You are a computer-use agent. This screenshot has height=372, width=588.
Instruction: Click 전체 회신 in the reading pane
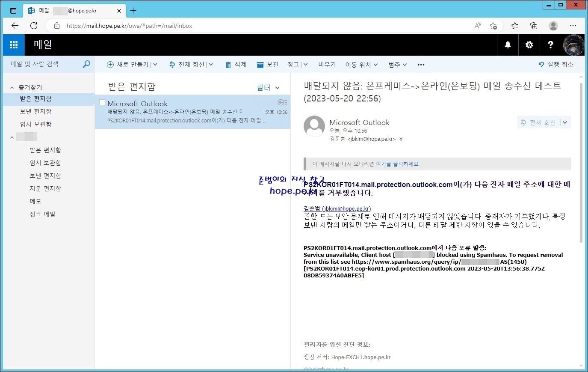click(x=538, y=122)
